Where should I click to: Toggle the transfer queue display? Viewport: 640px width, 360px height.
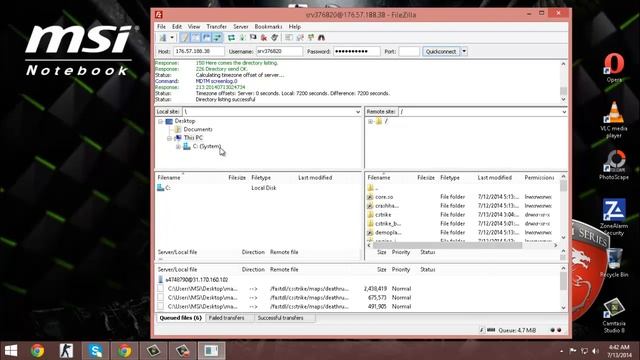(x=218, y=38)
